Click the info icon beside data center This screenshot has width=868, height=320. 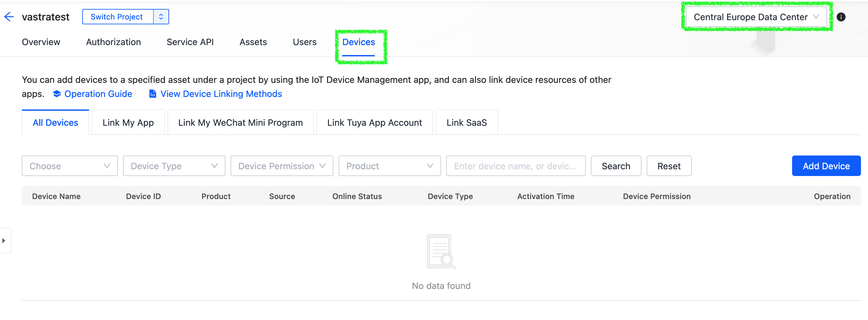[x=841, y=17]
